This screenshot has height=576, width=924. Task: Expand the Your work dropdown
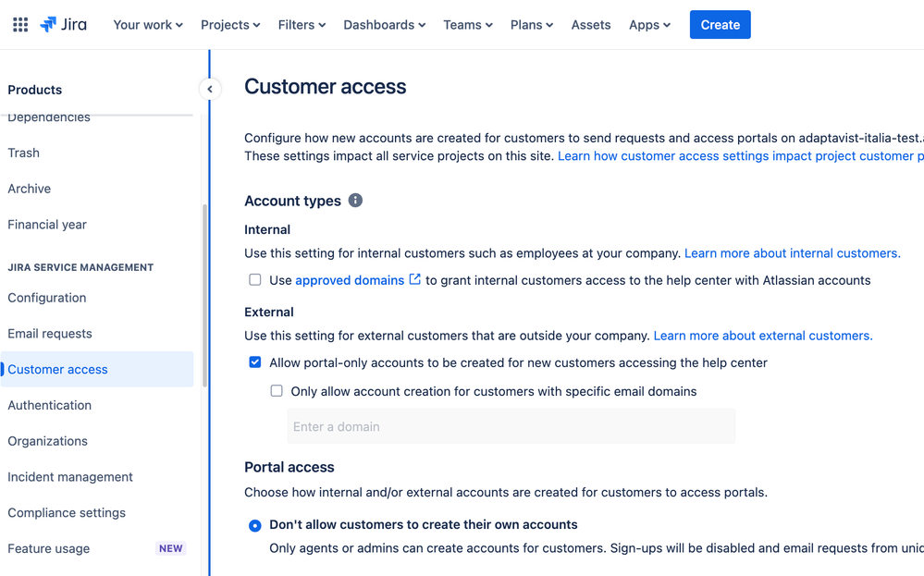pyautogui.click(x=148, y=25)
